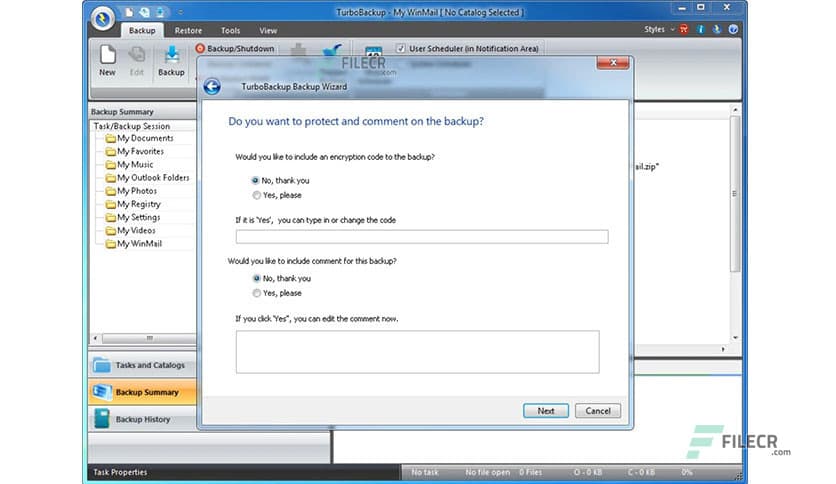Click the right pane vertical scrollbar thumb
This screenshot has height=484, width=836.
pos(735,194)
